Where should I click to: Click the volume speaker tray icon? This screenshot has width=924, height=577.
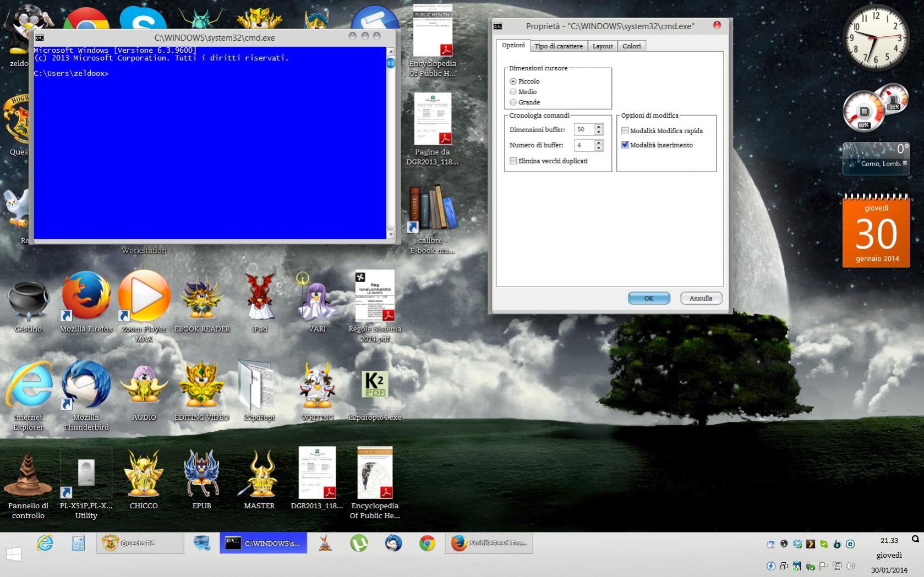coord(850,566)
